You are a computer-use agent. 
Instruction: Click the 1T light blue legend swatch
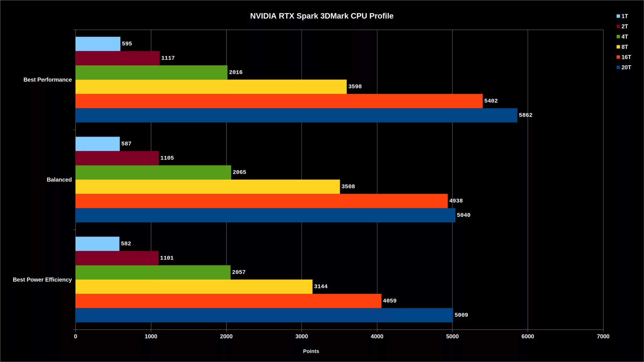618,16
